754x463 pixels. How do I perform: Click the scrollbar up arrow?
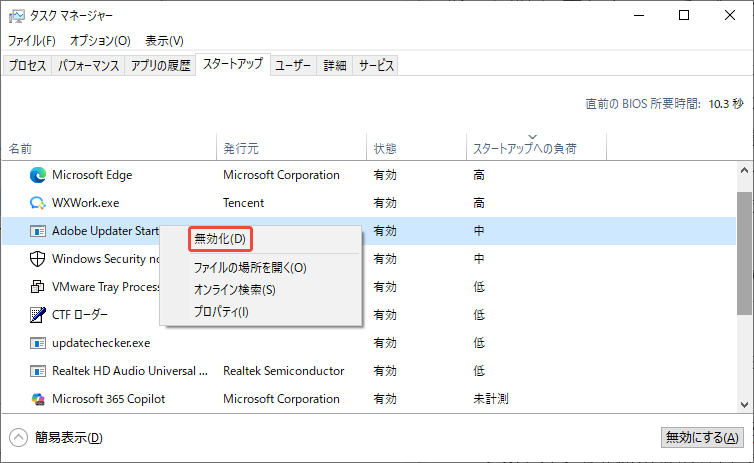744,170
